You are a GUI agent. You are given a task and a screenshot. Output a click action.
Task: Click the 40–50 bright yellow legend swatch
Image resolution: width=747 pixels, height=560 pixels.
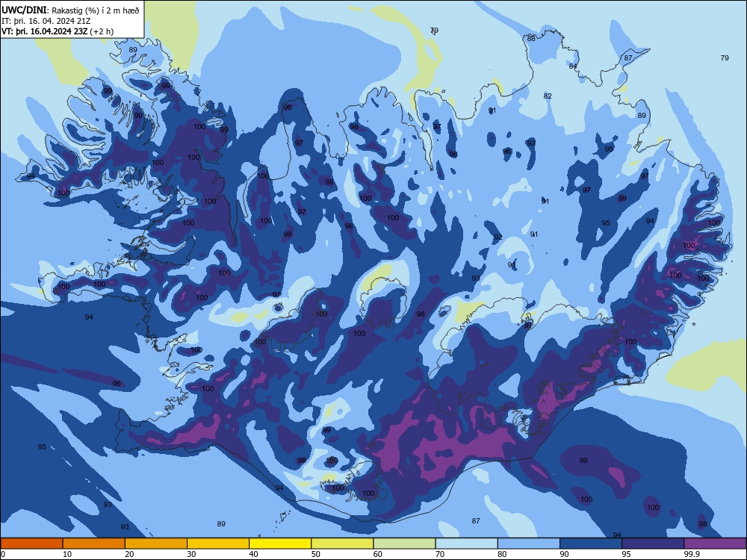280,544
